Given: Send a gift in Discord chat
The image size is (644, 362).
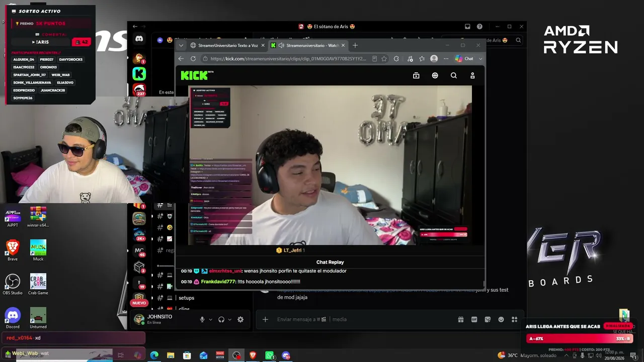Looking at the screenshot, I should click(460, 319).
